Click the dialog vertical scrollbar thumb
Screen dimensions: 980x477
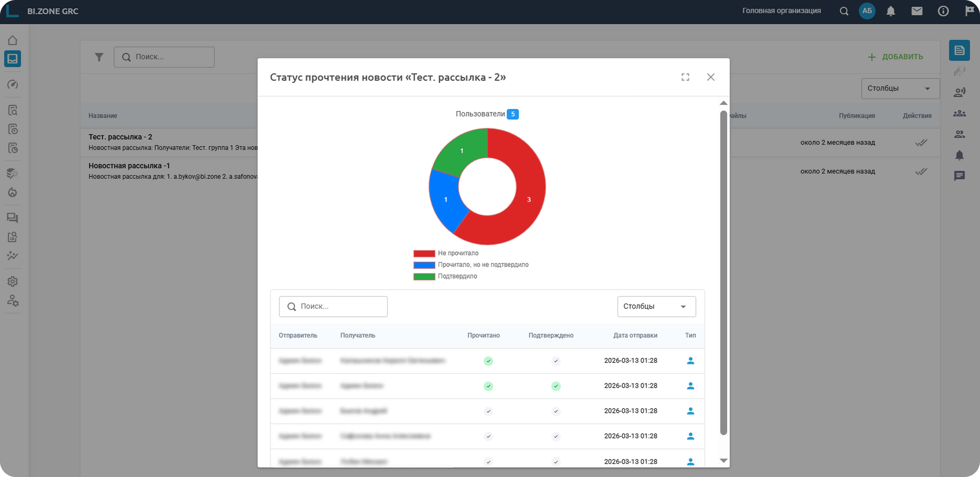pyautogui.click(x=723, y=273)
